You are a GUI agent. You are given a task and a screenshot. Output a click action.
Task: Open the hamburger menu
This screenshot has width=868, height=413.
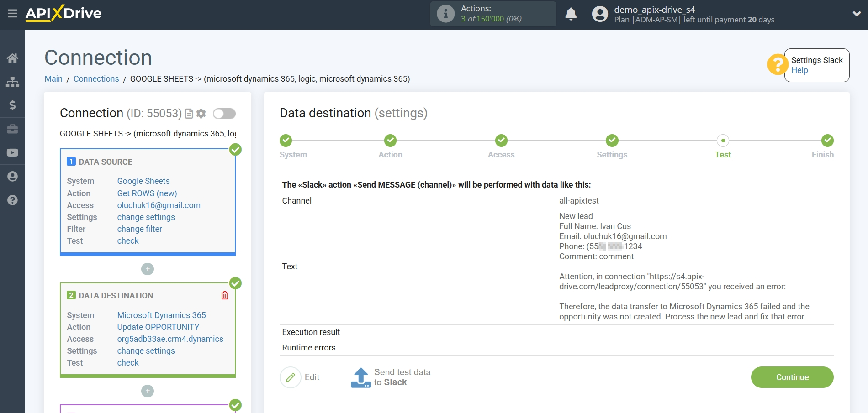click(12, 14)
